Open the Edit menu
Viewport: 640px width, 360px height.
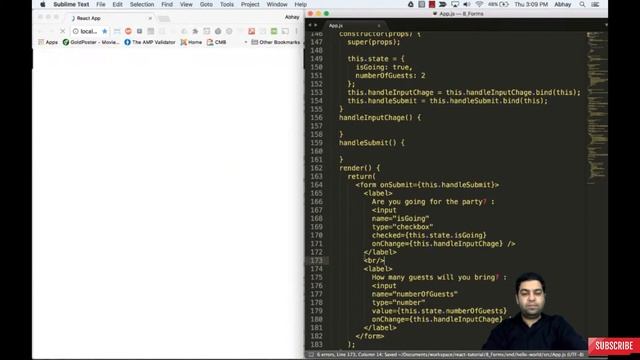118,4
